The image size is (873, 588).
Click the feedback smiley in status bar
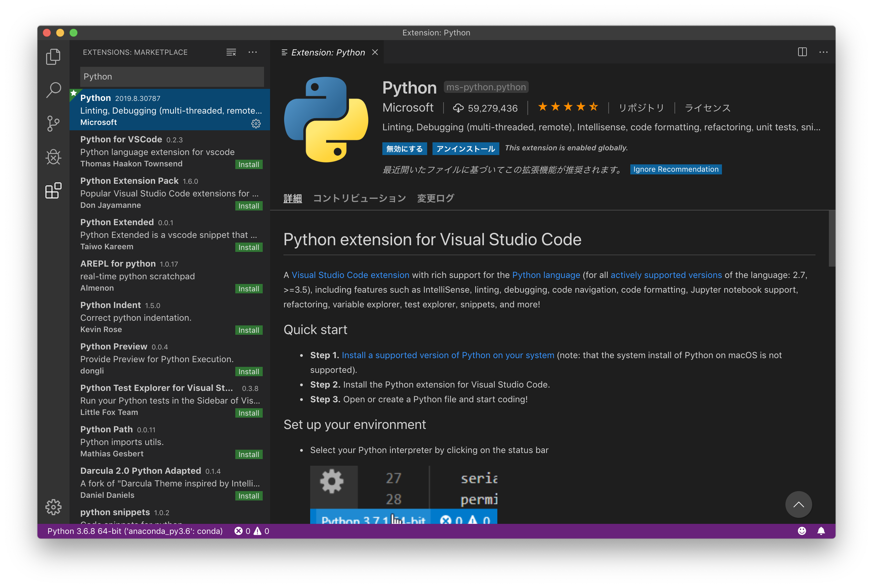[x=801, y=531]
